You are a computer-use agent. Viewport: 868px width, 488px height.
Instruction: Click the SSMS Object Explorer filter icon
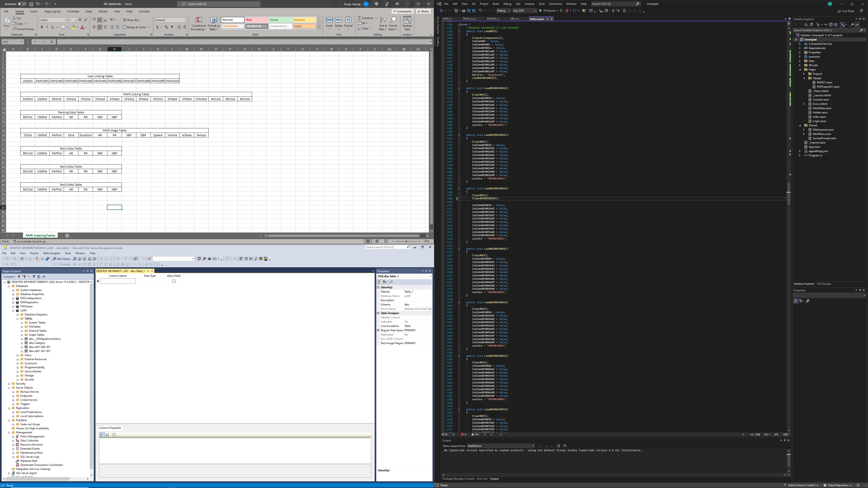(34, 277)
